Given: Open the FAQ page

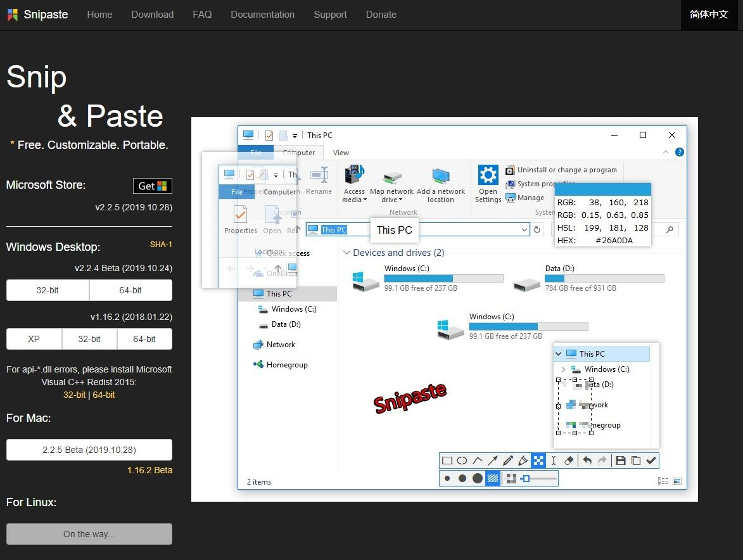Looking at the screenshot, I should tap(202, 15).
